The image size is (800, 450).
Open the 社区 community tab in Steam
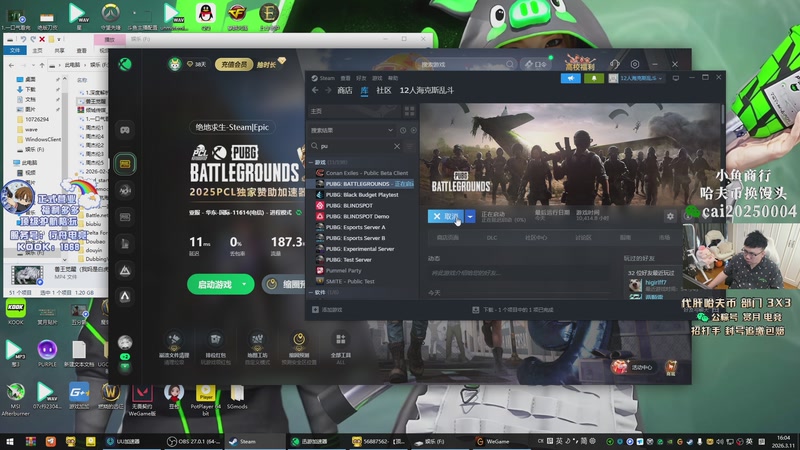coord(384,90)
